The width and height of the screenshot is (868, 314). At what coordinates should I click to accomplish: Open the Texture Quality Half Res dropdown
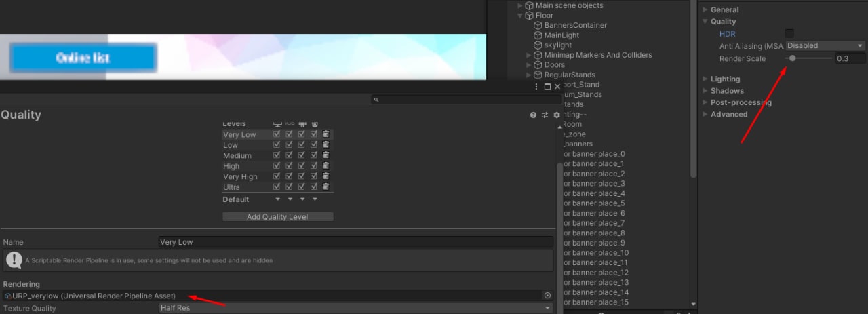click(355, 308)
